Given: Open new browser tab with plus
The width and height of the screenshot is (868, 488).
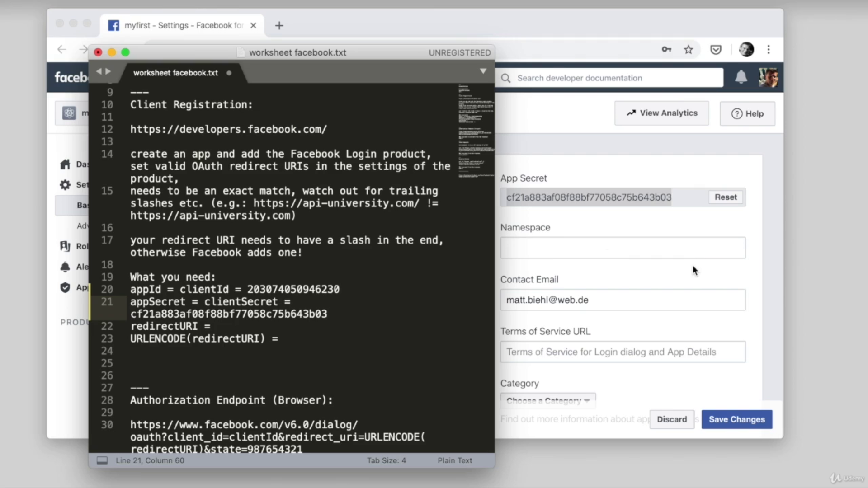Looking at the screenshot, I should [279, 26].
